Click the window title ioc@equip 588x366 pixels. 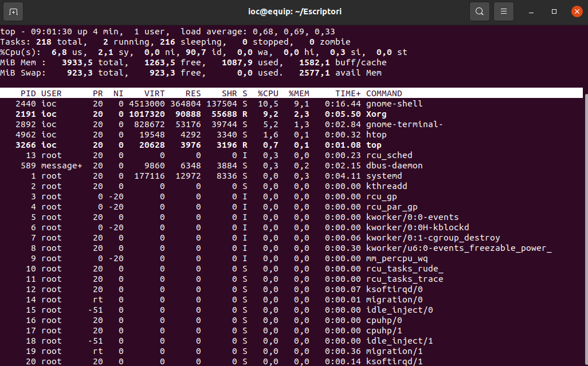(x=293, y=11)
